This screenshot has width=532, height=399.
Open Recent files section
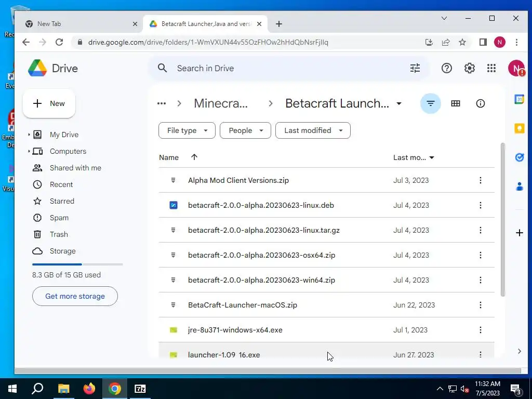61,184
